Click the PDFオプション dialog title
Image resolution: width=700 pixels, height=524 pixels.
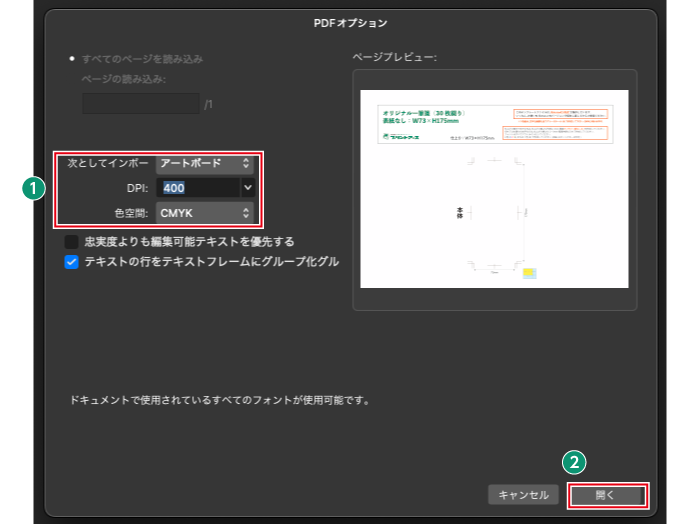349,21
